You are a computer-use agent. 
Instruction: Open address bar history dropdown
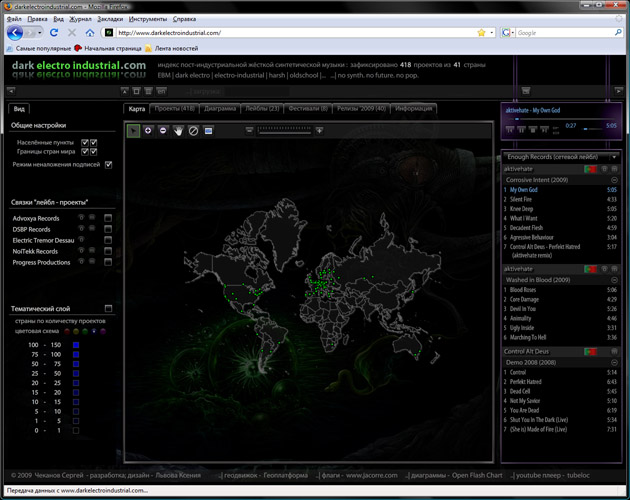(x=491, y=33)
